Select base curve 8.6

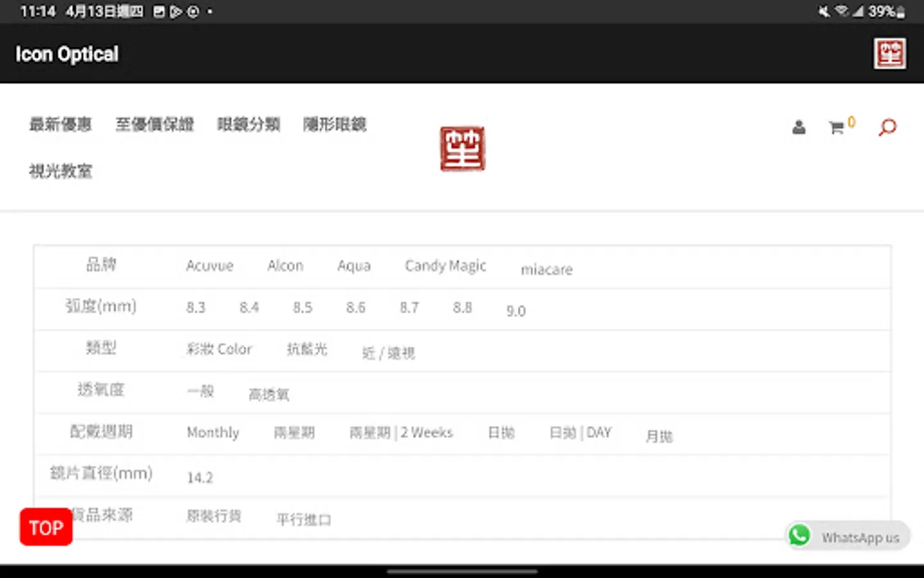coord(355,308)
